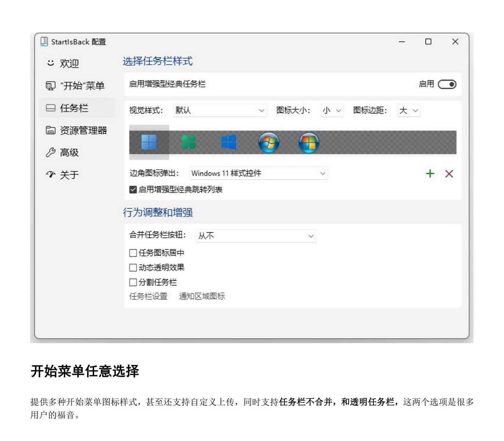504x441 pixels.
Task: Click the StartIsBack app icon in title bar
Action: click(44, 42)
